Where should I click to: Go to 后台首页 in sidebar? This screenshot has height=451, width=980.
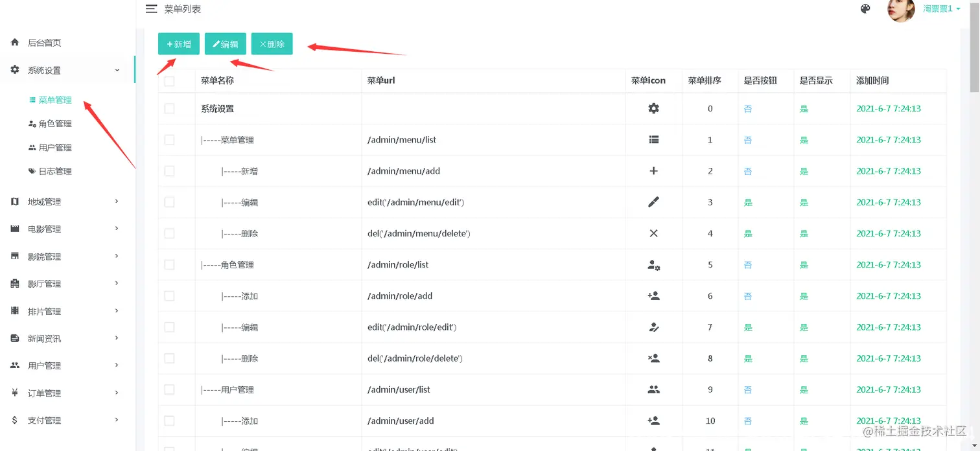click(x=44, y=43)
